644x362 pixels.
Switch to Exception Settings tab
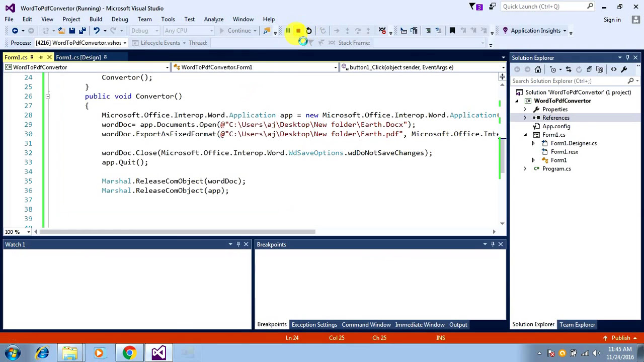click(x=314, y=325)
